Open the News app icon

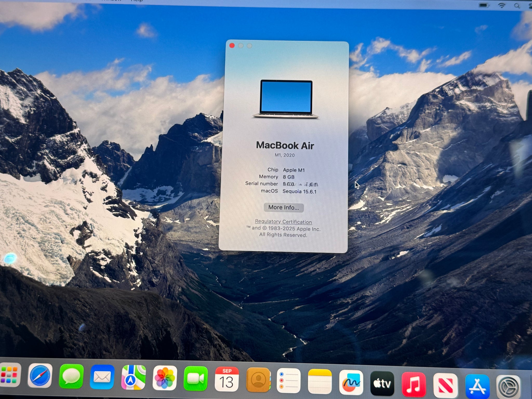coord(445,386)
